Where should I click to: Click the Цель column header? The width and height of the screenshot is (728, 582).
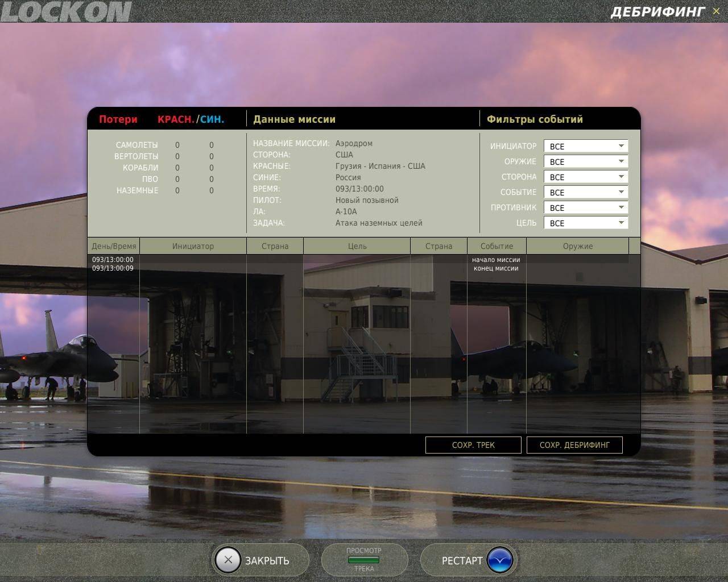point(357,246)
